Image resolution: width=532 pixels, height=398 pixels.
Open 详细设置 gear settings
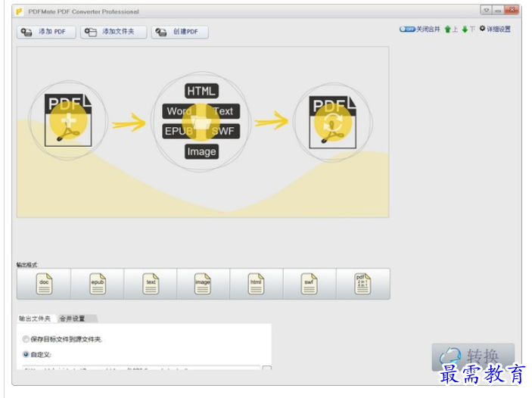[x=495, y=30]
